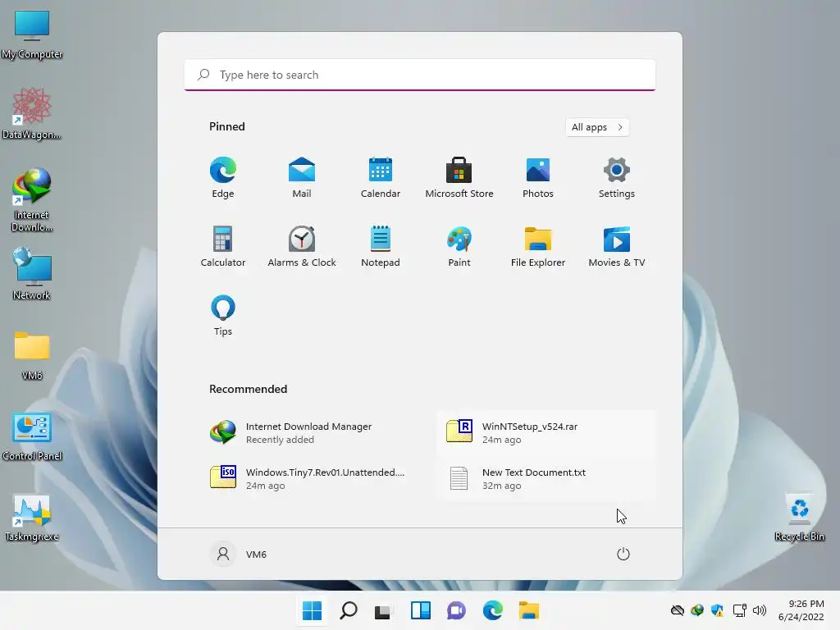Open the Paint app
Viewport: 840px width, 630px height.
pos(459,246)
